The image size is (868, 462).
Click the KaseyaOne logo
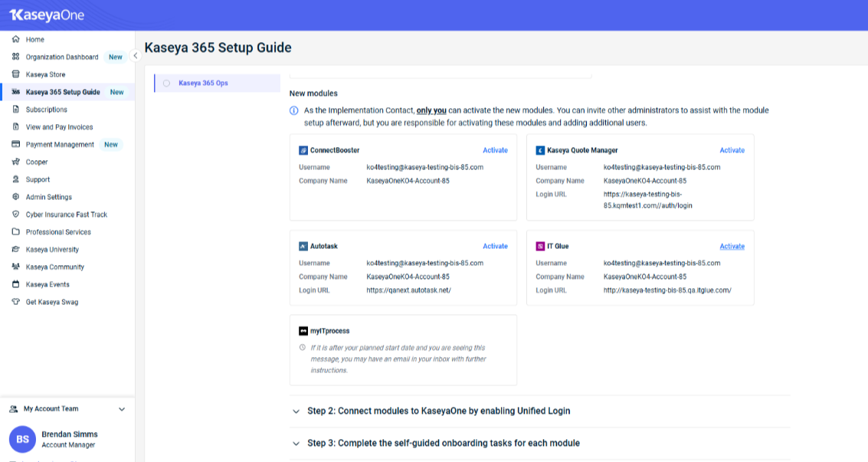pos(47,15)
